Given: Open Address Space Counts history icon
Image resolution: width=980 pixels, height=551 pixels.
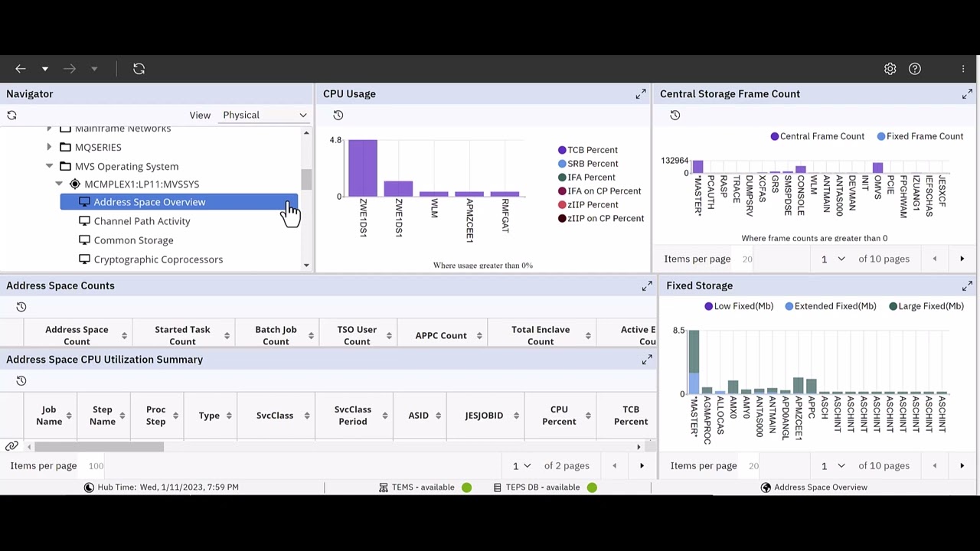Looking at the screenshot, I should [x=21, y=307].
